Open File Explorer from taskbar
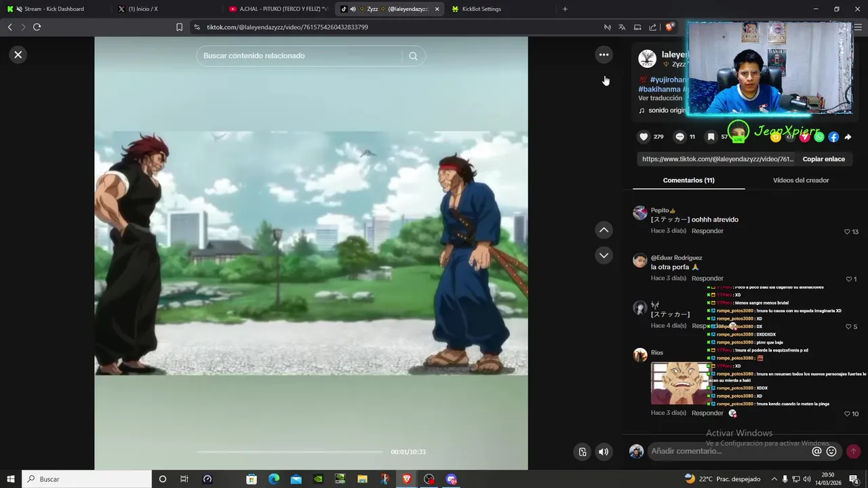Image resolution: width=868 pixels, height=488 pixels. tap(362, 479)
